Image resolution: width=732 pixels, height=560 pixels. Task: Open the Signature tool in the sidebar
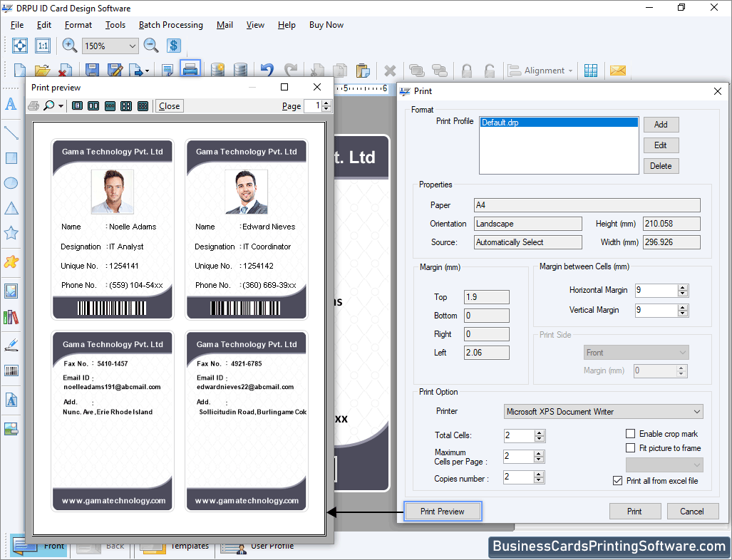pyautogui.click(x=11, y=345)
